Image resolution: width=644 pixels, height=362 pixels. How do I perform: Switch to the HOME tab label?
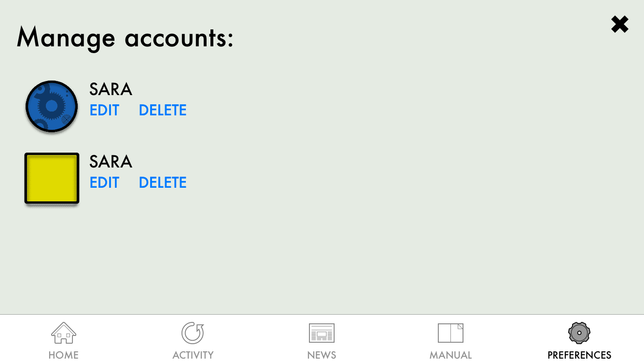[x=64, y=355]
